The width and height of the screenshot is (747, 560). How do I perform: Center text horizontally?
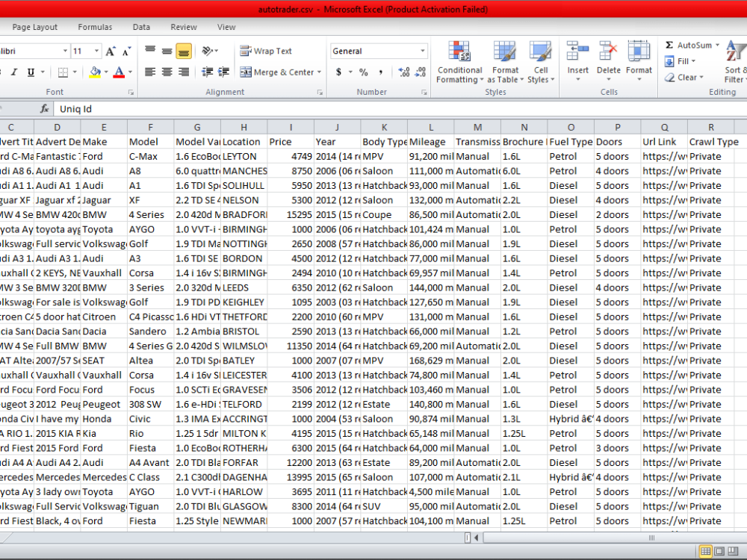pyautogui.click(x=167, y=72)
